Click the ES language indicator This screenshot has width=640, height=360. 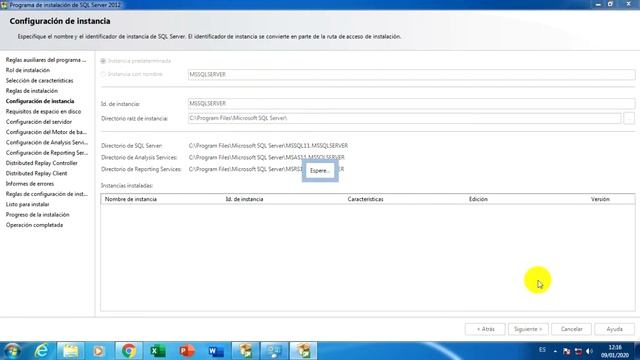[x=542, y=350]
